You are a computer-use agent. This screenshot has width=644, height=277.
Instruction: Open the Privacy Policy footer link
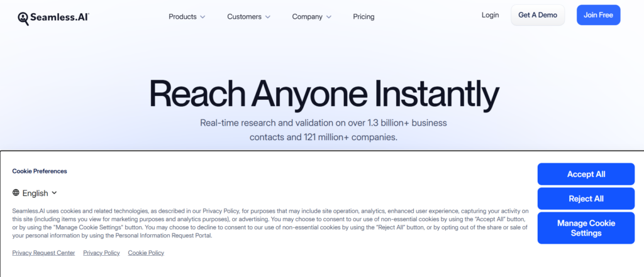[101, 253]
